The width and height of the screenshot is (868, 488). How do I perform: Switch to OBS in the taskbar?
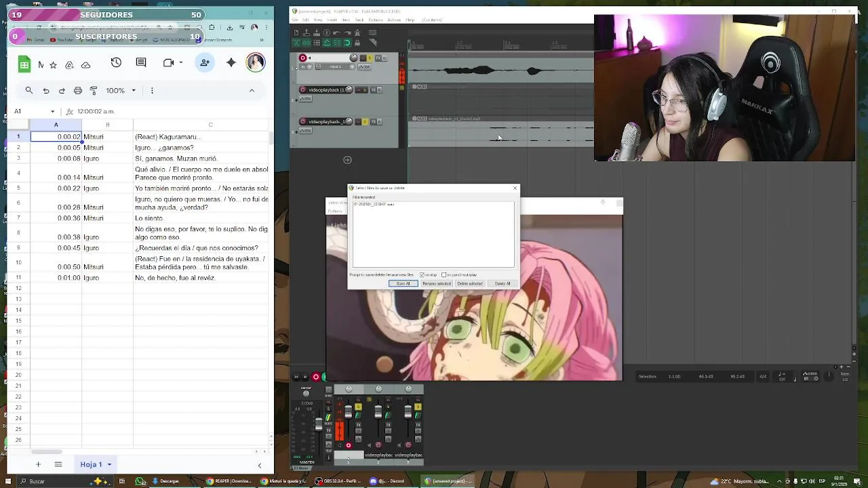click(337, 481)
